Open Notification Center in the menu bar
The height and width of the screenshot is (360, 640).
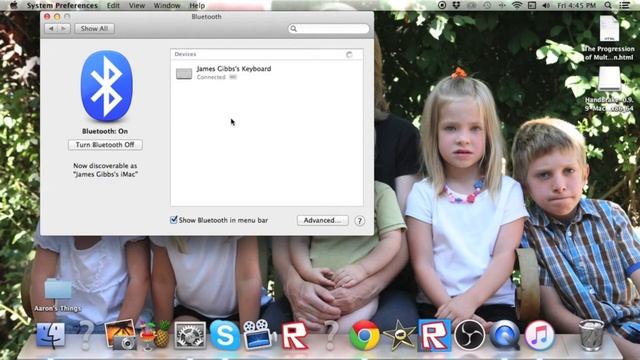pyautogui.click(x=624, y=5)
